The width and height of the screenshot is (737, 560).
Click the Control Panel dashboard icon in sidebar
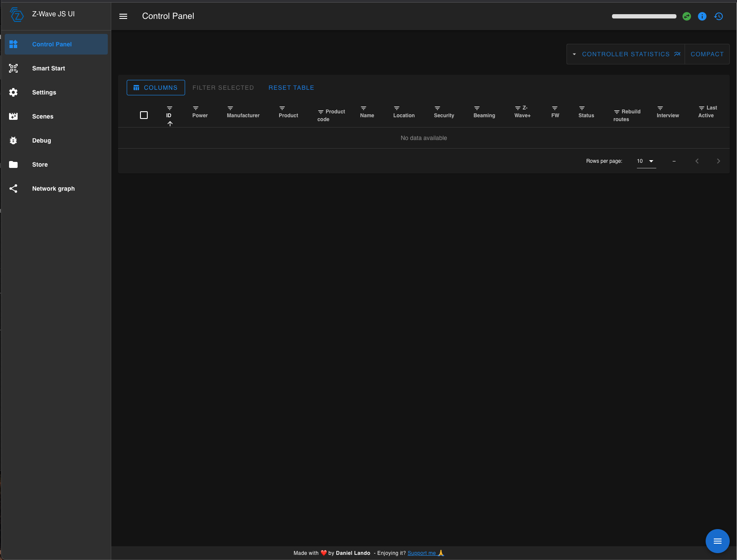[x=13, y=44]
